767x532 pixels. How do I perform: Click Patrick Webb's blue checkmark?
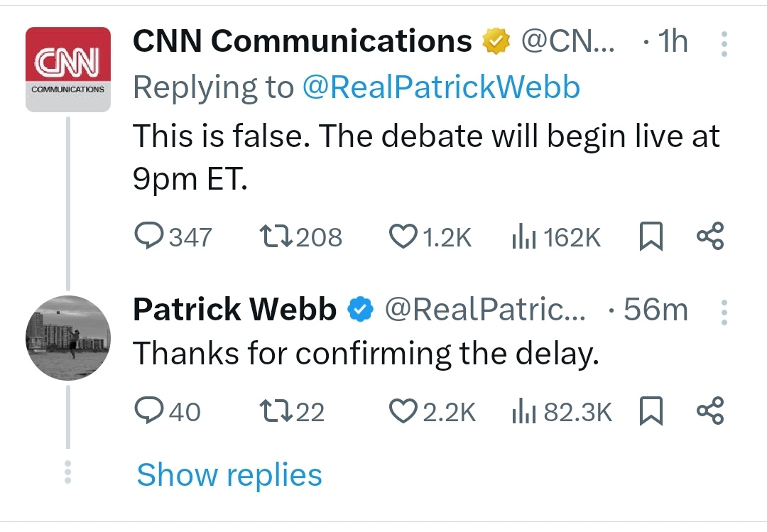pos(359,309)
